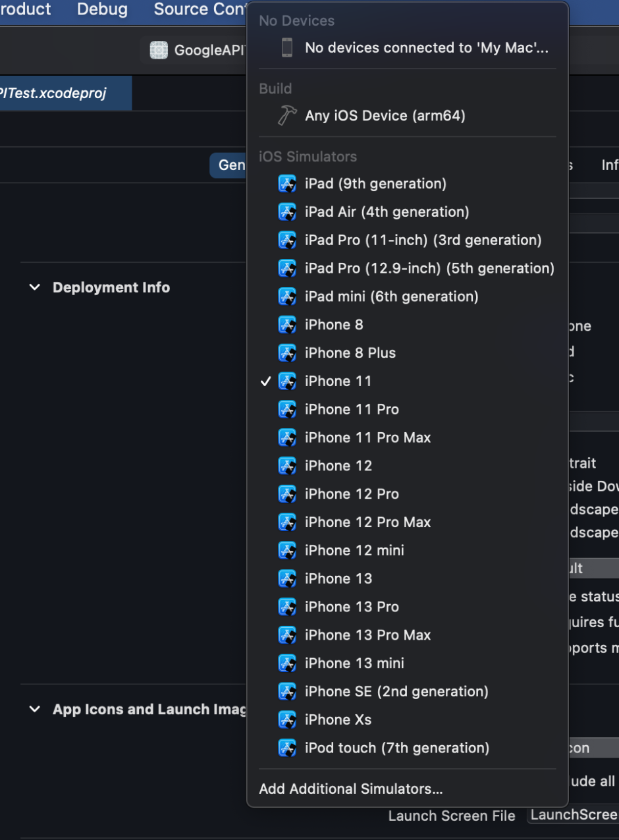Pick iPad Pro (12.9-inch) (5th generation)
The image size is (619, 840).
click(429, 269)
